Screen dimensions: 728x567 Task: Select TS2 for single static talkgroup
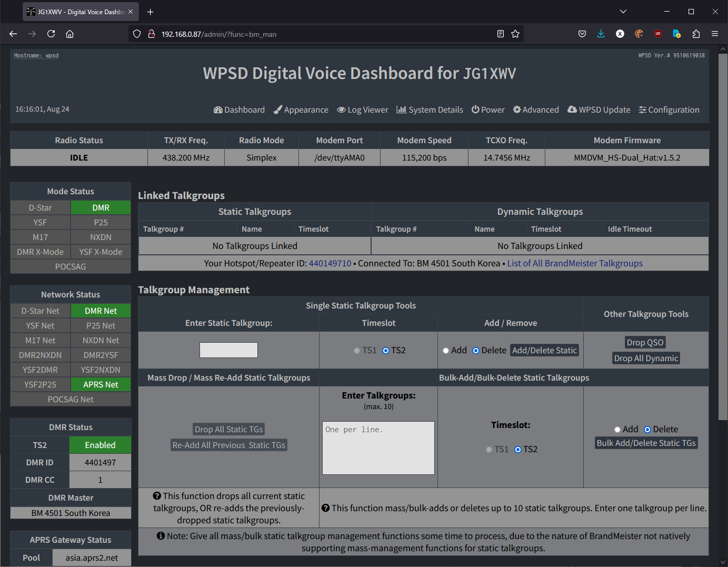[386, 351]
